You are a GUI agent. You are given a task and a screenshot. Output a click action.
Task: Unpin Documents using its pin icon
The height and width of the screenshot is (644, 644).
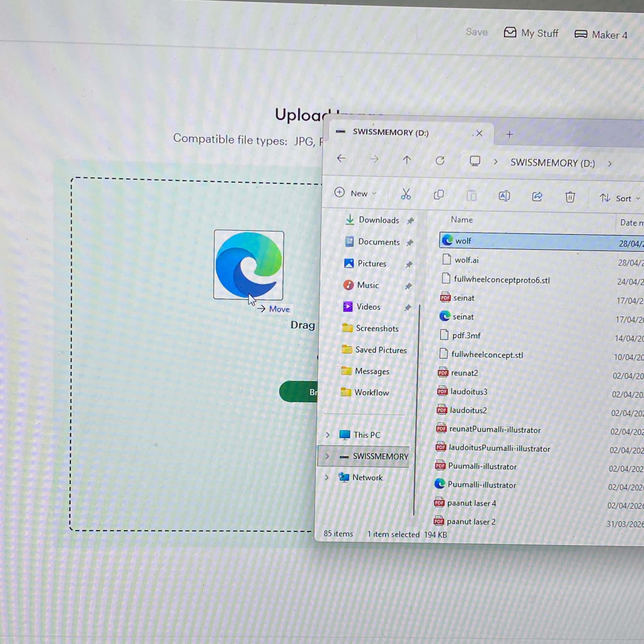coord(410,243)
